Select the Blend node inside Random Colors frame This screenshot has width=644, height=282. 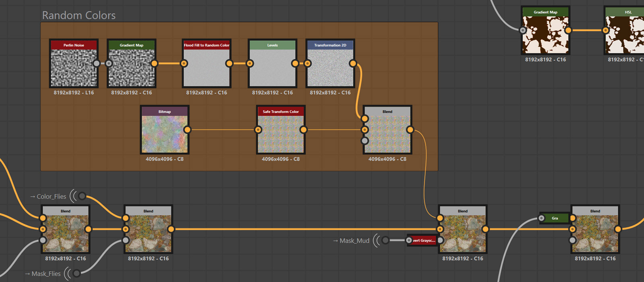click(387, 130)
